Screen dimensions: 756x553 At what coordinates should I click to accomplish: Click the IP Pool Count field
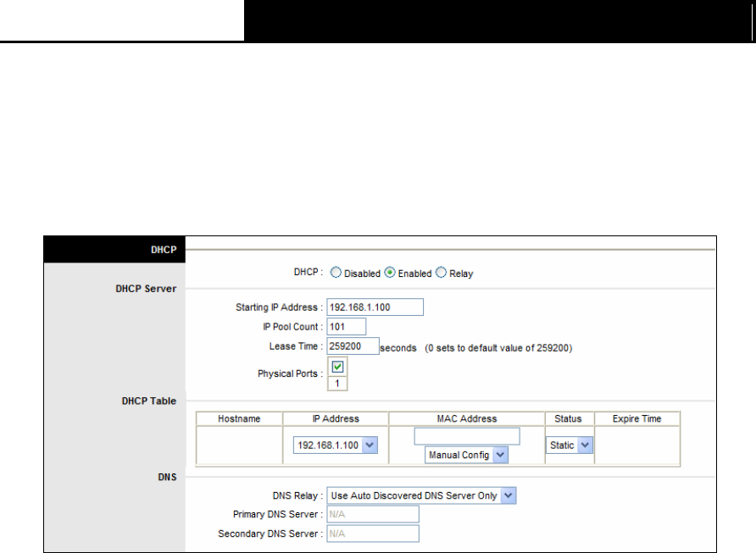click(346, 327)
